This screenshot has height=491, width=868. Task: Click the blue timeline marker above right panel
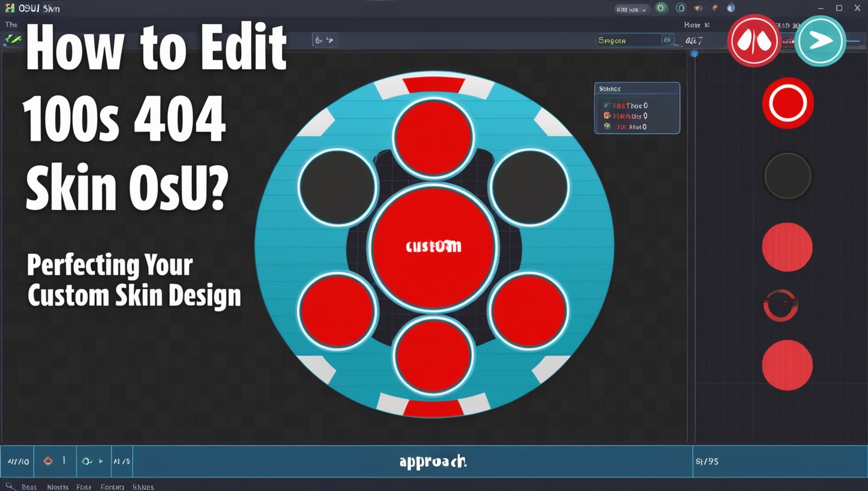pyautogui.click(x=695, y=54)
